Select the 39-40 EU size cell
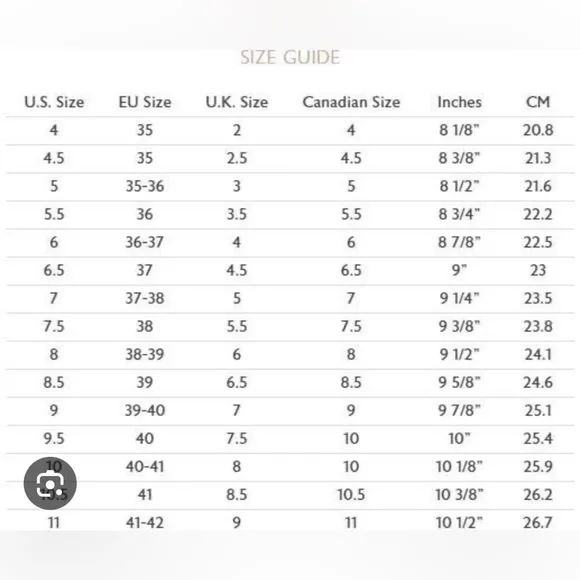 pos(145,411)
